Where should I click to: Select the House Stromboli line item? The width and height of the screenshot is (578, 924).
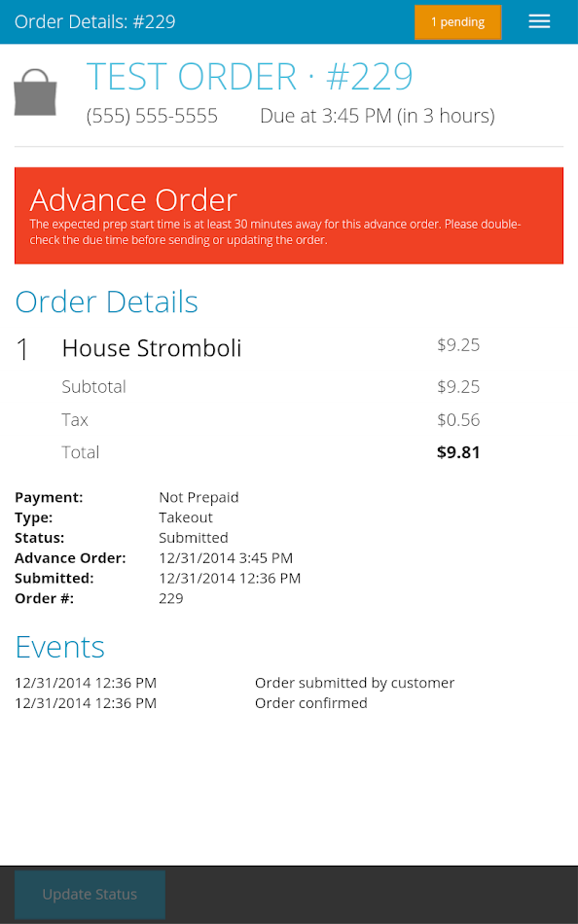click(151, 347)
